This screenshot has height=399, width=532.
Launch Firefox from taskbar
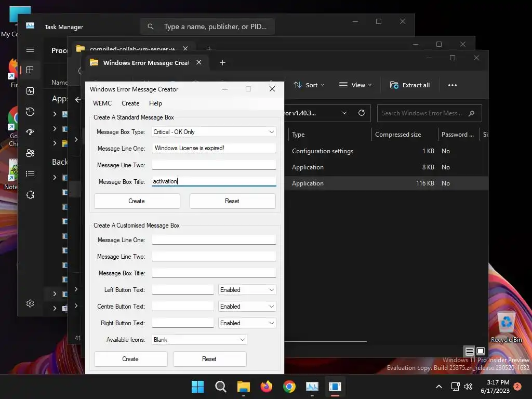(x=267, y=387)
